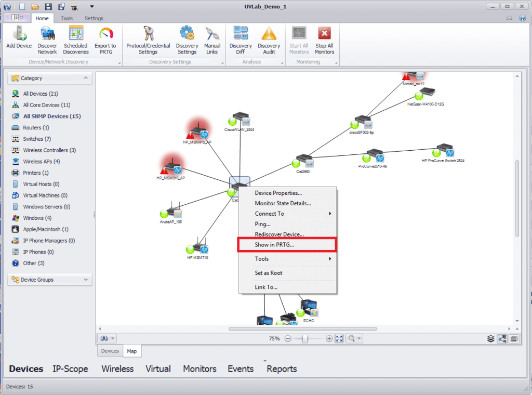Select the ciscoSF302-8p switch node

coord(362,123)
